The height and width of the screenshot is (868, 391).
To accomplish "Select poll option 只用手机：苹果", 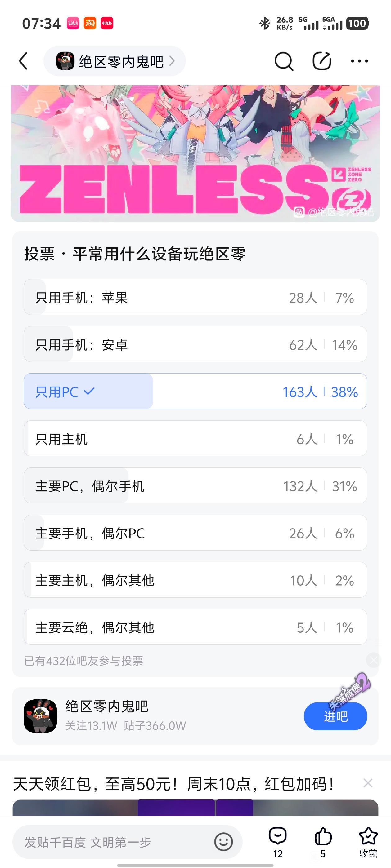I will click(195, 297).
